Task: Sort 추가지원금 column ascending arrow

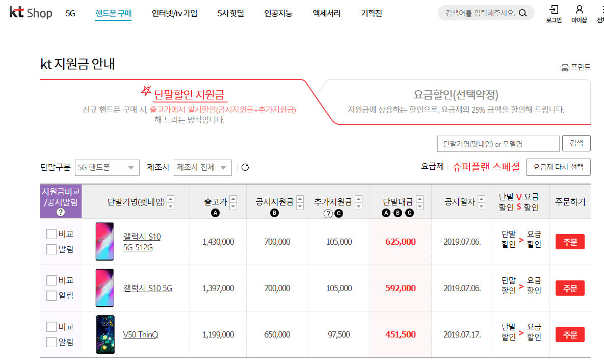Action: coord(359,199)
